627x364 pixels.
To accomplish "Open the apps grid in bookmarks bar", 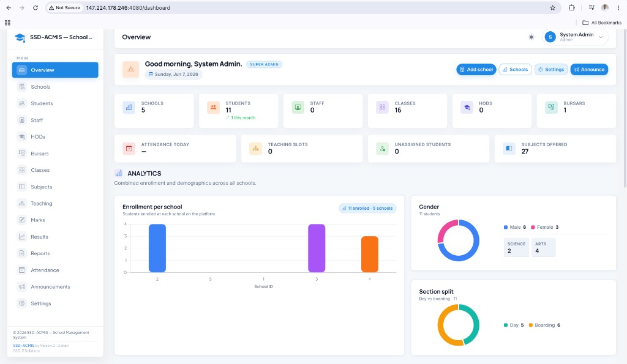I will [7, 23].
